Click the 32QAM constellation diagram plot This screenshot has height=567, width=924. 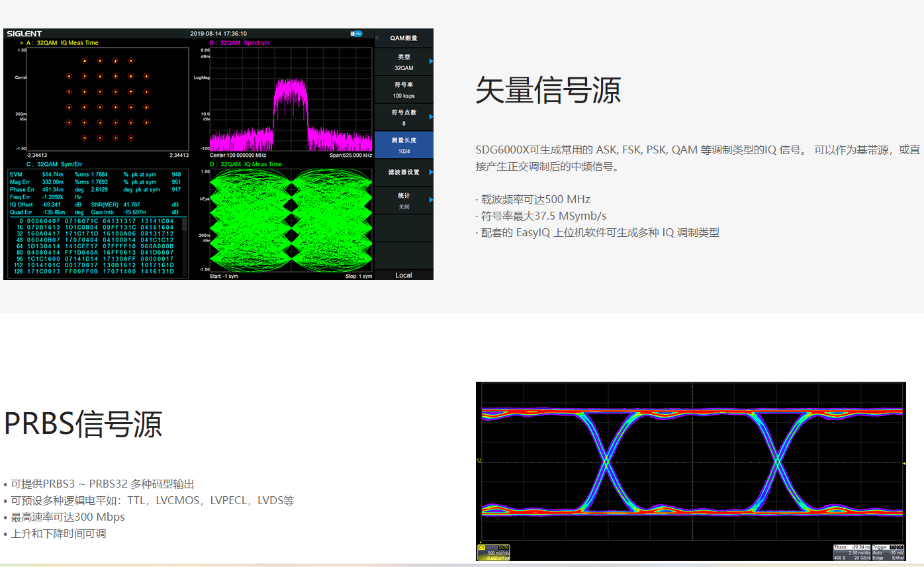pyautogui.click(x=109, y=100)
